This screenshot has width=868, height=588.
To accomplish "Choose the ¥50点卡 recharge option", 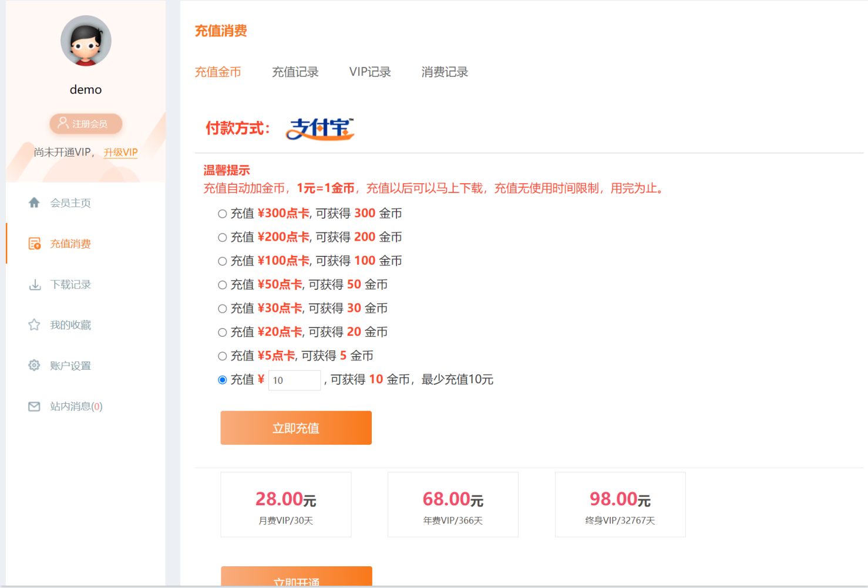I will (x=222, y=284).
